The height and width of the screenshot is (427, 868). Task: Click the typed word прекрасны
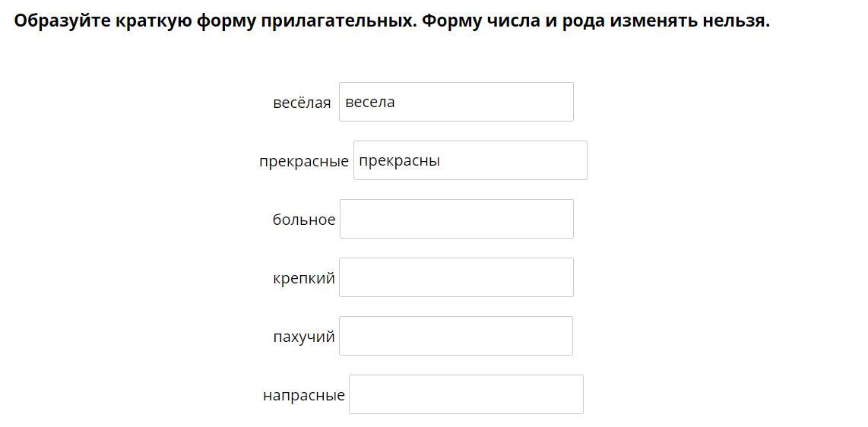point(400,161)
